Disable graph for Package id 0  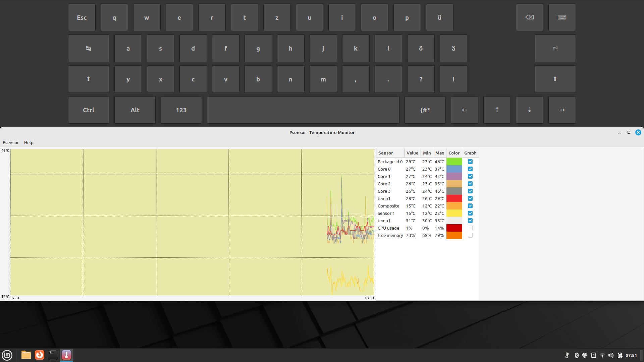[x=470, y=162]
